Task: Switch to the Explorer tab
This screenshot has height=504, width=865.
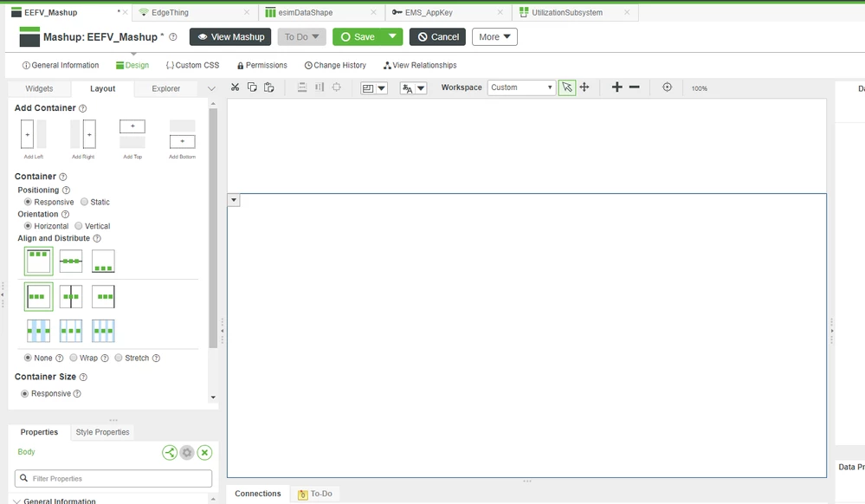Action: click(x=166, y=88)
